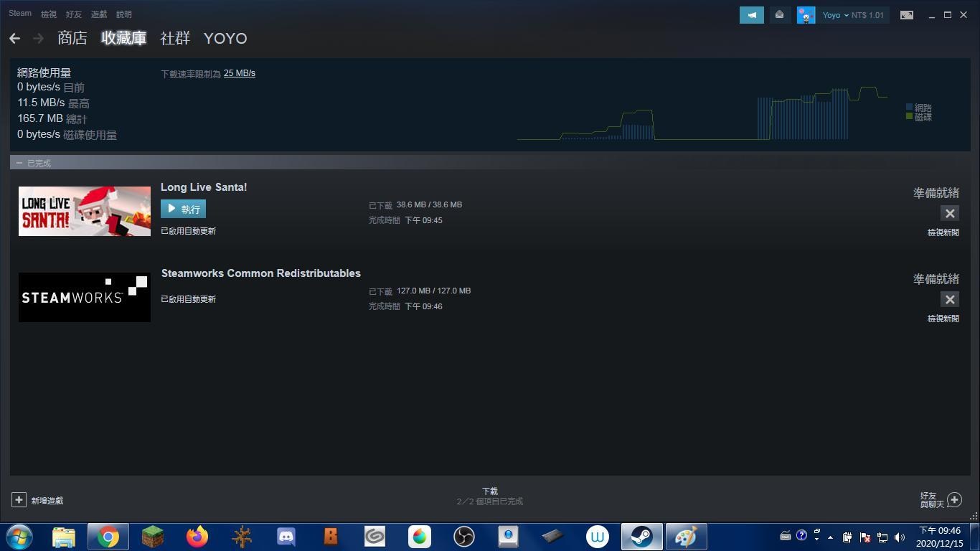Open Paint from the taskbar
This screenshot has width=980, height=551.
[687, 537]
